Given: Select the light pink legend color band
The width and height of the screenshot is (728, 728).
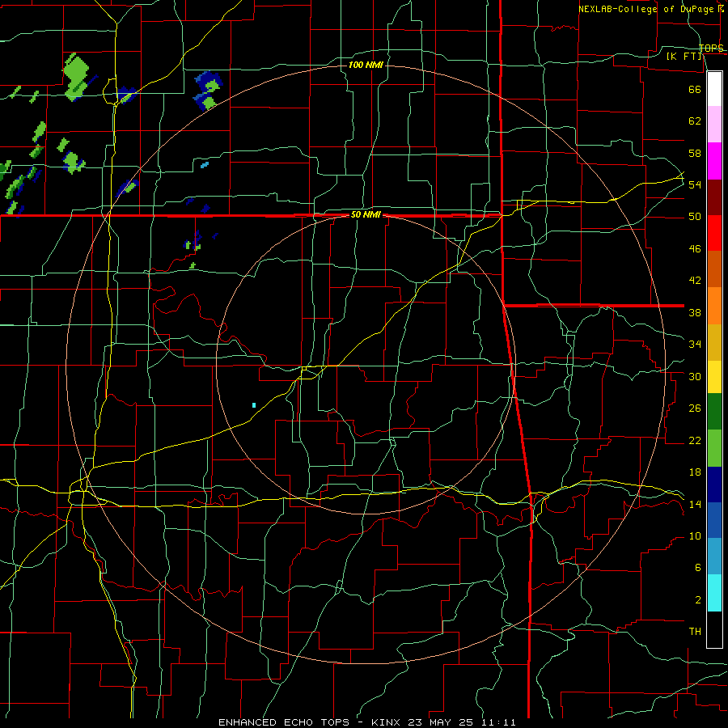Looking at the screenshot, I should 714,125.
